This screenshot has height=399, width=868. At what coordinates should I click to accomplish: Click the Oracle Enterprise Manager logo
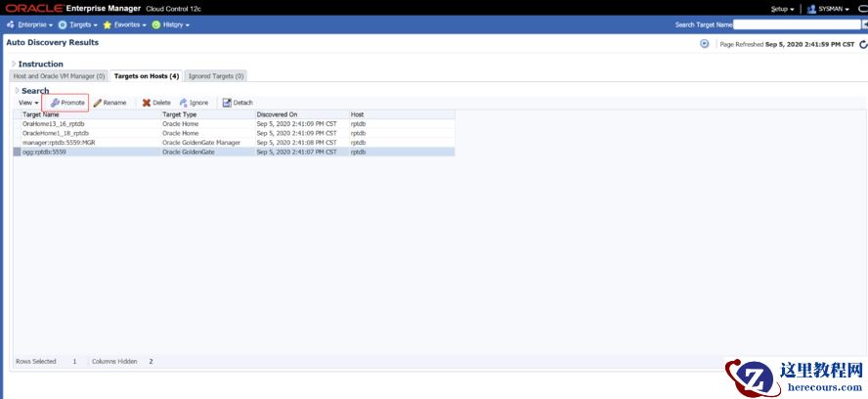[x=73, y=8]
